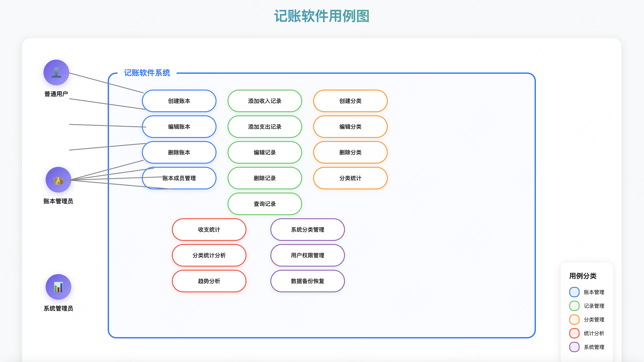Viewport: 644px width, 362px height.
Task: Click the orange 分类管理 legend swatch
Action: pyautogui.click(x=574, y=320)
